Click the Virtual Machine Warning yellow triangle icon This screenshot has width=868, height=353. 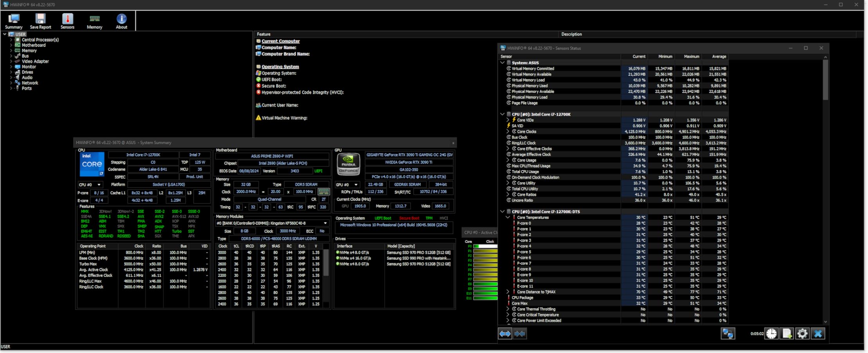pyautogui.click(x=258, y=118)
